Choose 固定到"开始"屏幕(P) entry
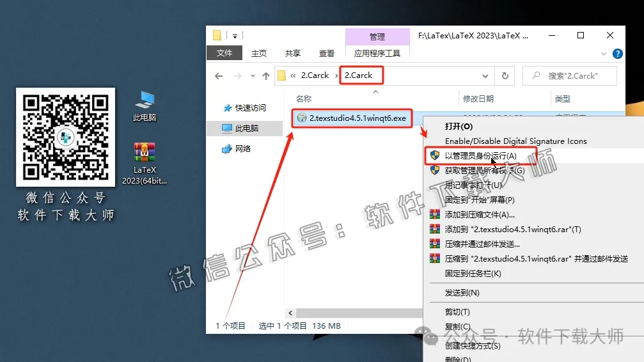 (x=479, y=200)
